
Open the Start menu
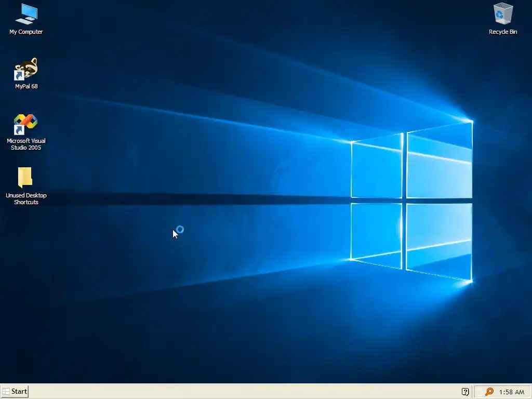(15, 391)
